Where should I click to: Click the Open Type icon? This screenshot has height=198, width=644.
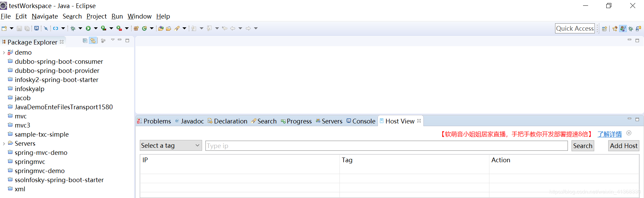pyautogui.click(x=161, y=28)
